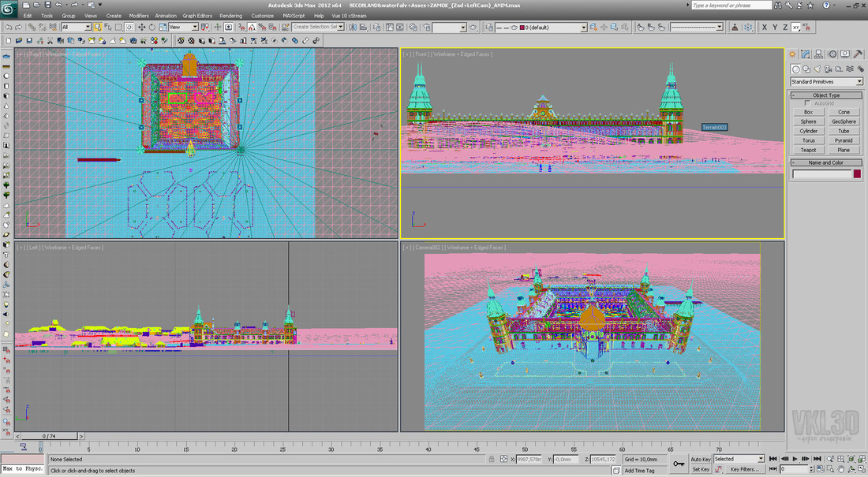Click the Select Object tool icon
Screen dimensions: 868x477
[97, 27]
